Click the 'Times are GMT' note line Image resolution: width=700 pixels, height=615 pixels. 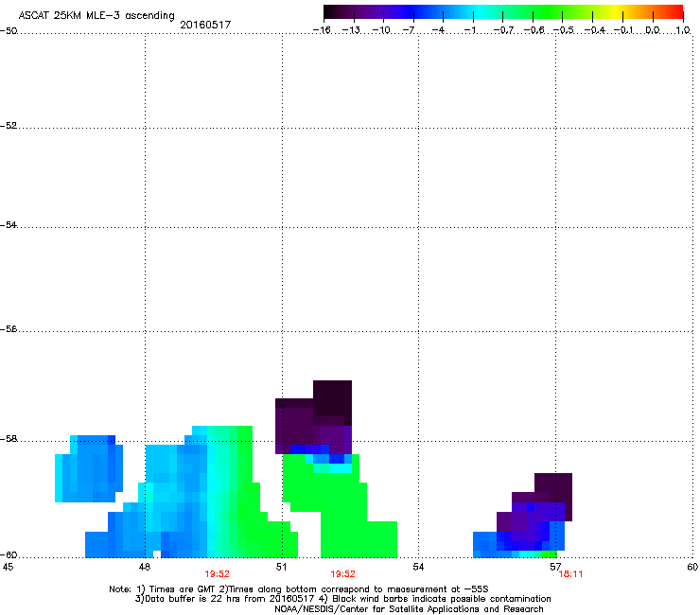click(x=299, y=589)
